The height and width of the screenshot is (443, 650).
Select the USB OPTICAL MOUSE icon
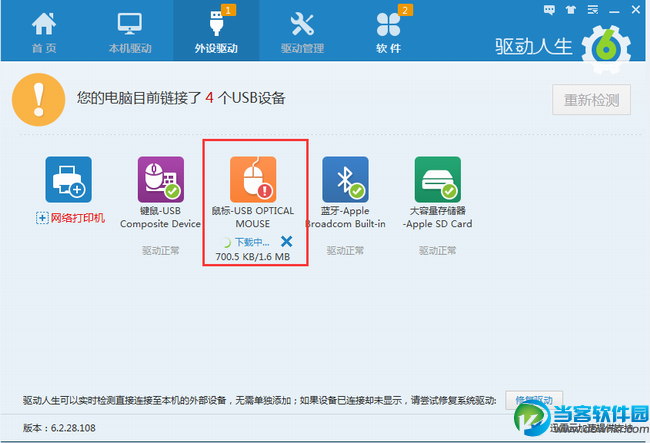[253, 179]
